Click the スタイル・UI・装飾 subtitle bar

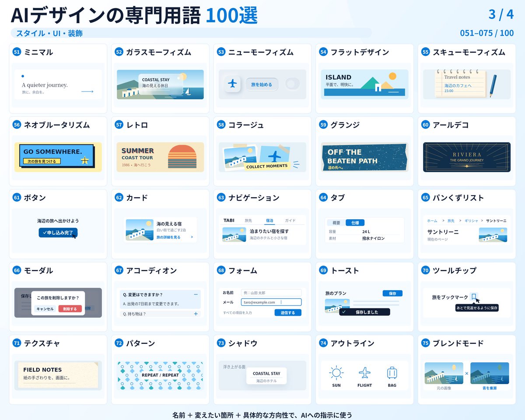(x=191, y=33)
